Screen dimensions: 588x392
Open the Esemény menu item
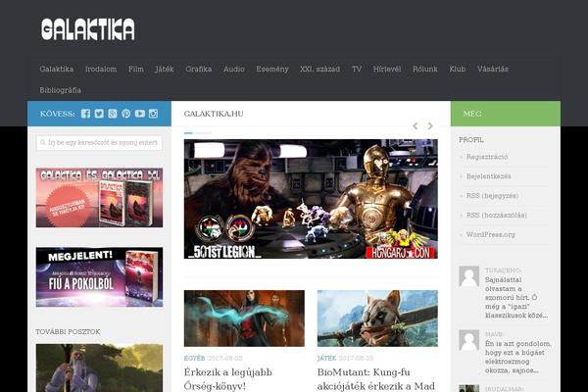click(x=272, y=69)
